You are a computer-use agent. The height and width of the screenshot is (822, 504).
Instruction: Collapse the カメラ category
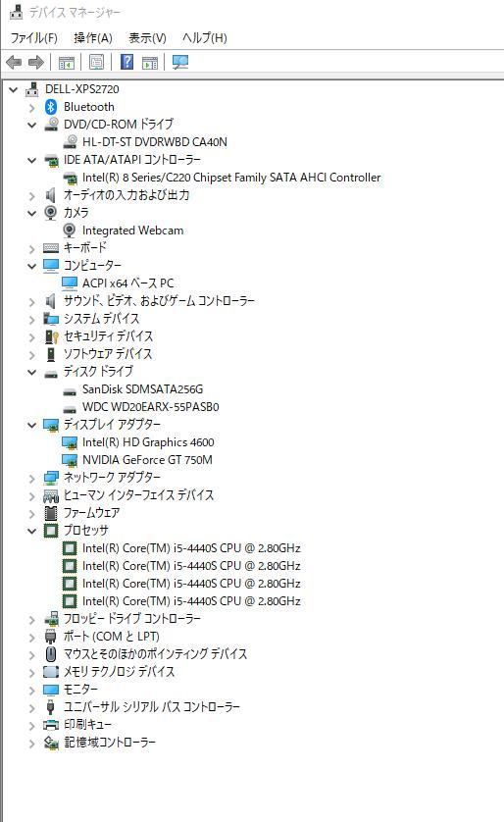point(32,214)
